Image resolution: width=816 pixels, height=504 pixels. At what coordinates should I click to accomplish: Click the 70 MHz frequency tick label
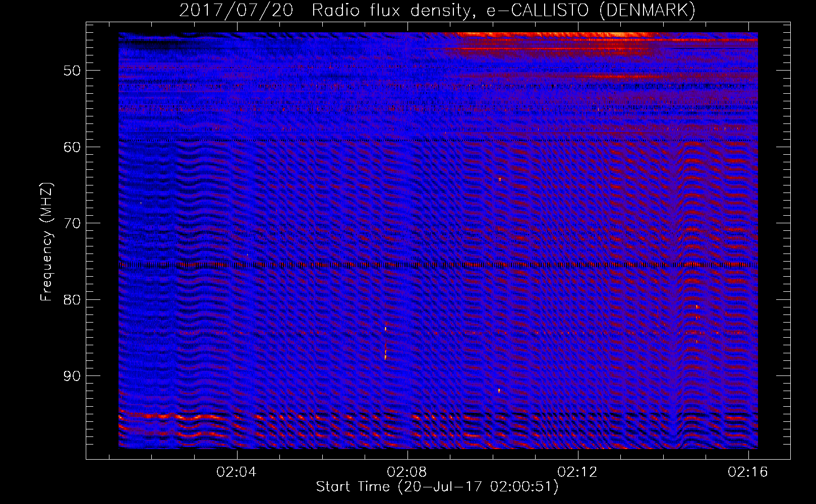(x=72, y=223)
